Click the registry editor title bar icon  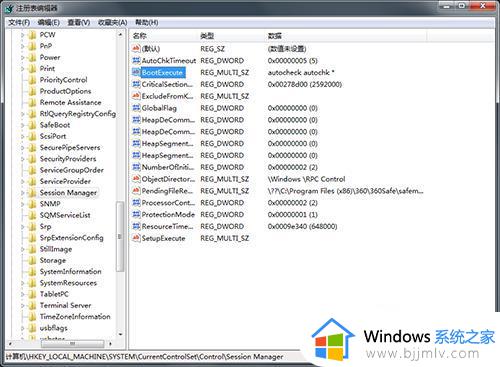[9, 8]
